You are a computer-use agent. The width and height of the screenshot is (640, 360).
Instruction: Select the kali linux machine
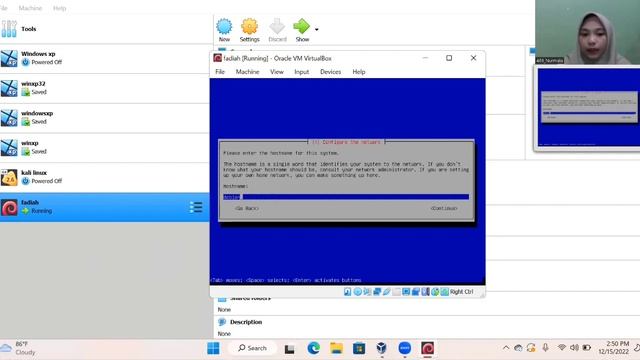pos(104,177)
